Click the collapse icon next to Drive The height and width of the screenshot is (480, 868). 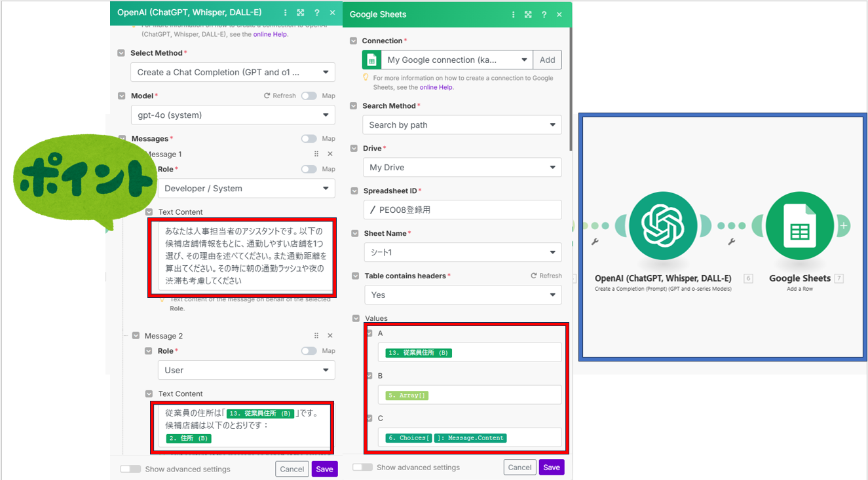(354, 148)
